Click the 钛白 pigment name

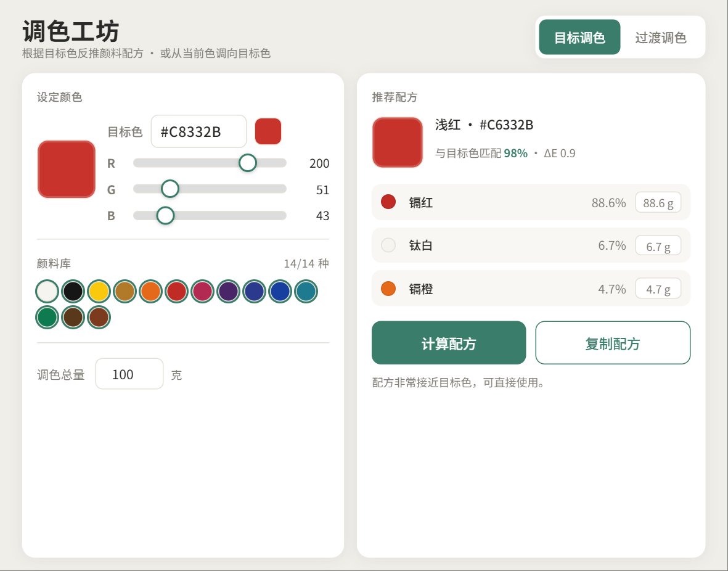[x=420, y=245]
